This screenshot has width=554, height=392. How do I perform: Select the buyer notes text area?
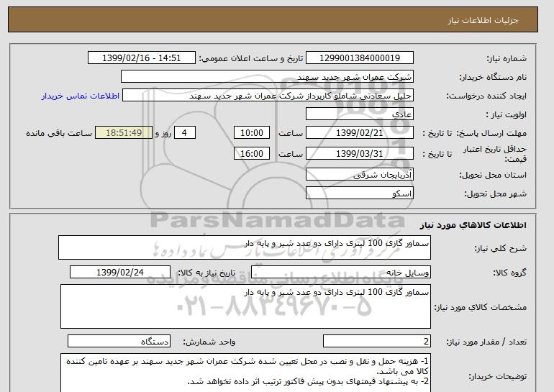pyautogui.click(x=245, y=373)
